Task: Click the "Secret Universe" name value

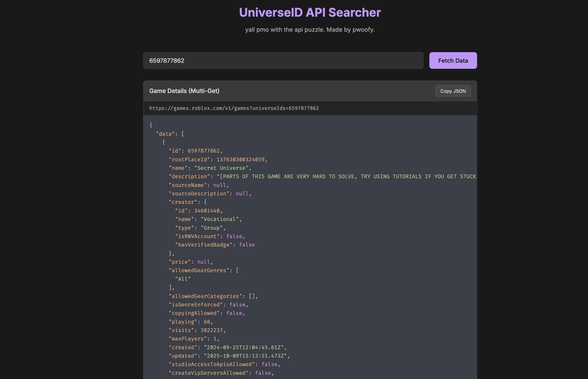Action: click(221, 168)
